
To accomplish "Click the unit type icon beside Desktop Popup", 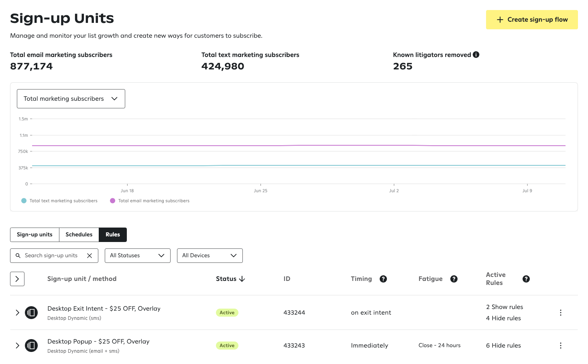I will pos(31,345).
